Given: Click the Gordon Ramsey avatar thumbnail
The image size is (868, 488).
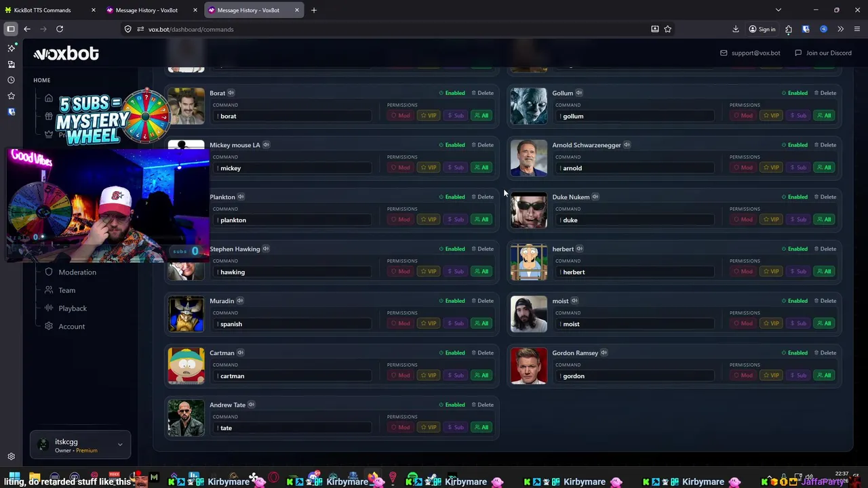Looking at the screenshot, I should pos(529,366).
